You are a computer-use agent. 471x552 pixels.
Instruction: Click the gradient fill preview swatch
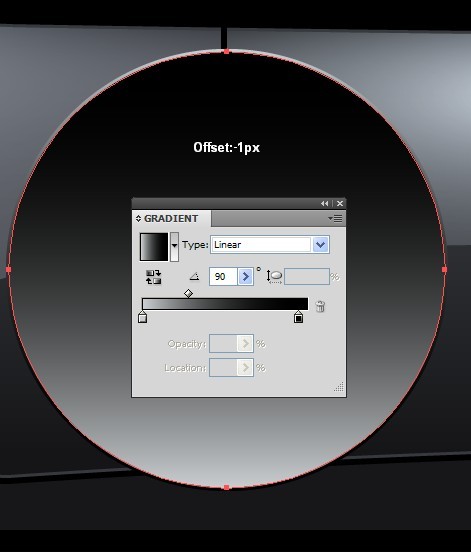pos(154,247)
